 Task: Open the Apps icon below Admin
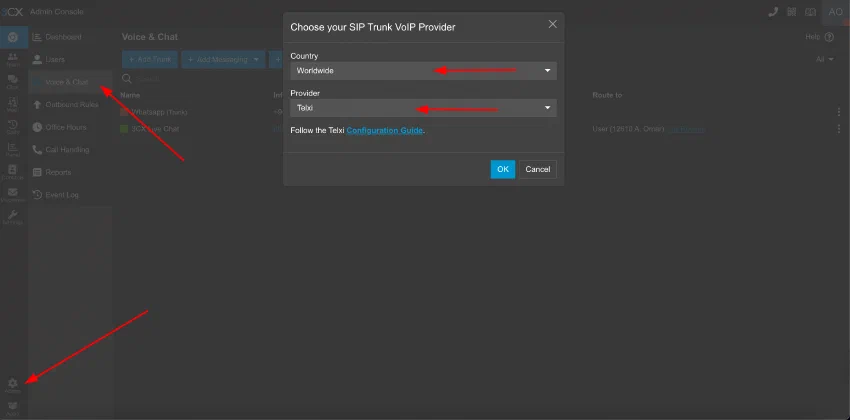point(12,408)
